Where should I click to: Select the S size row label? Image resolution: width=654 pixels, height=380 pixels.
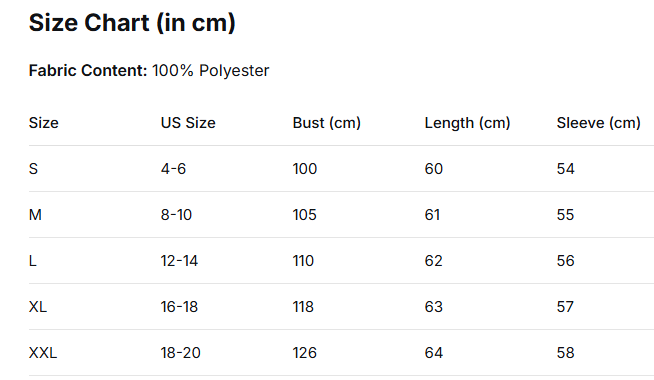33,169
